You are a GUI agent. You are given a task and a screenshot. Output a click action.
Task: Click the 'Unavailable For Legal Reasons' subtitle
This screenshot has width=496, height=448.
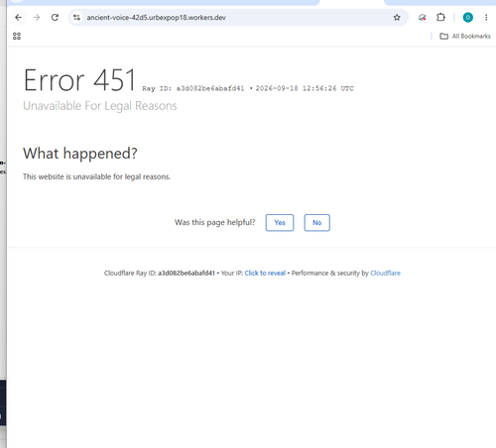click(x=100, y=106)
